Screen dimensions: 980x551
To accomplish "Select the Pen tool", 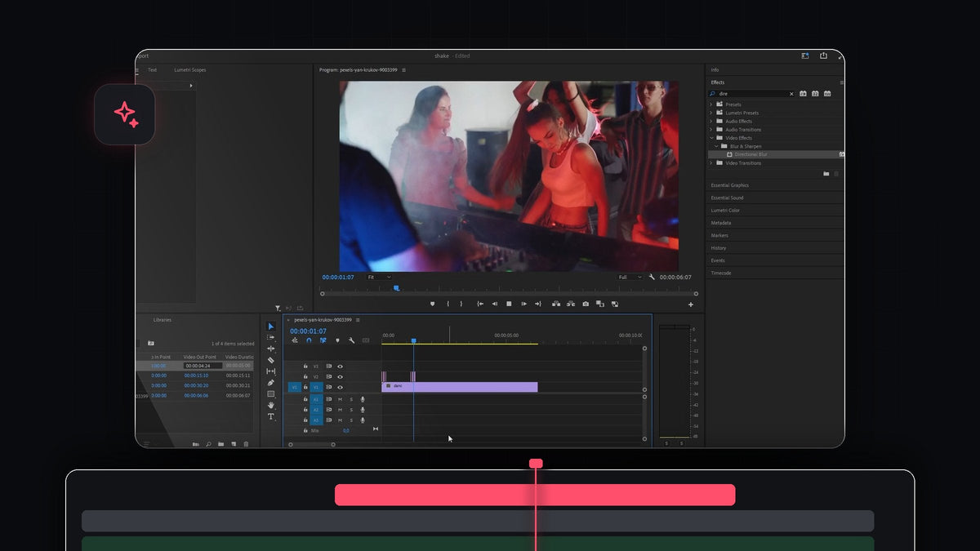I will (x=271, y=383).
